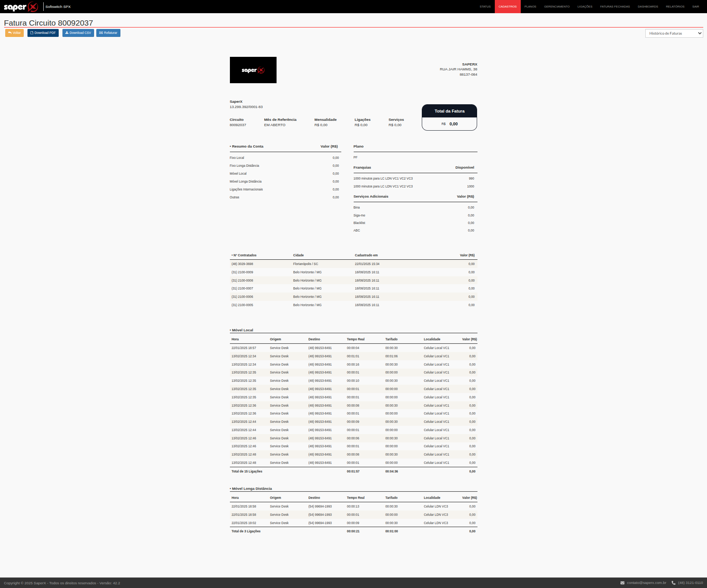The image size is (707, 588).
Task: Go to FATURAS FECHADAS
Action: (615, 7)
